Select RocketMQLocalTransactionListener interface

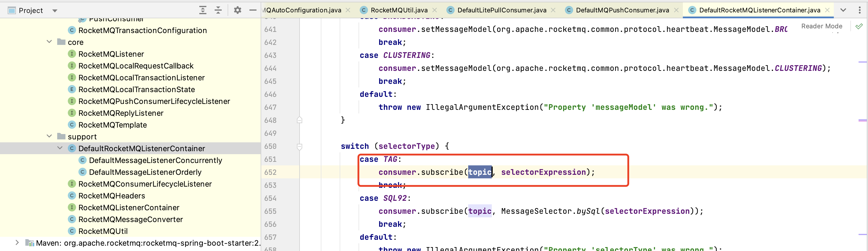[x=142, y=78]
